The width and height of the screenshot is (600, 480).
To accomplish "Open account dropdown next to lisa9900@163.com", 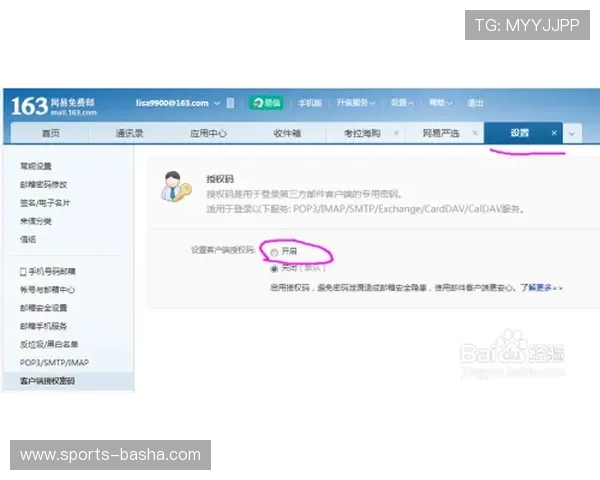I will [217, 103].
